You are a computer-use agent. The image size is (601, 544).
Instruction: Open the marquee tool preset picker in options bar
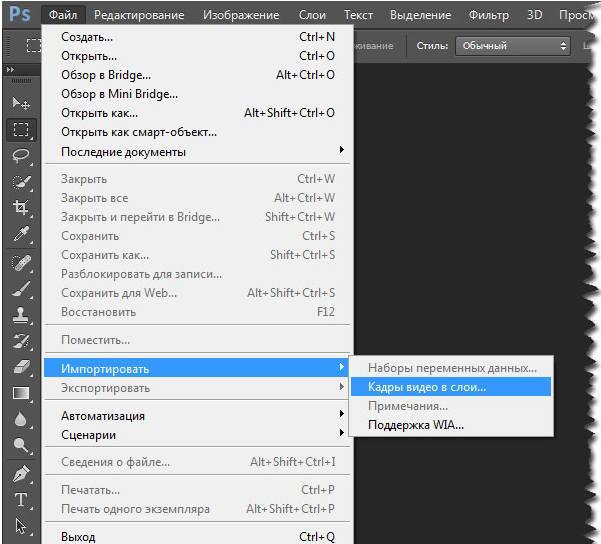point(33,45)
